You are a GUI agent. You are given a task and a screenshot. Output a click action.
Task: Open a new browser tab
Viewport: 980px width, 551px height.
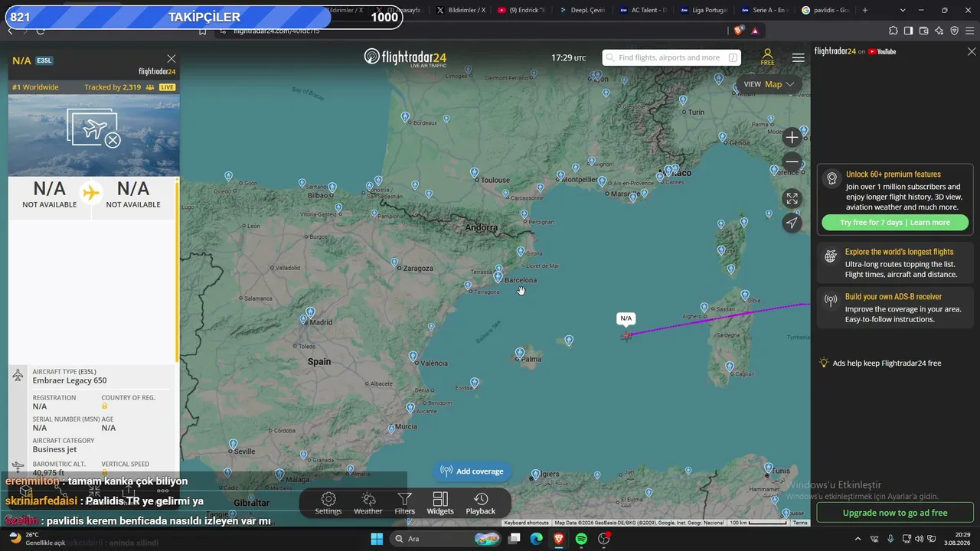click(x=865, y=10)
